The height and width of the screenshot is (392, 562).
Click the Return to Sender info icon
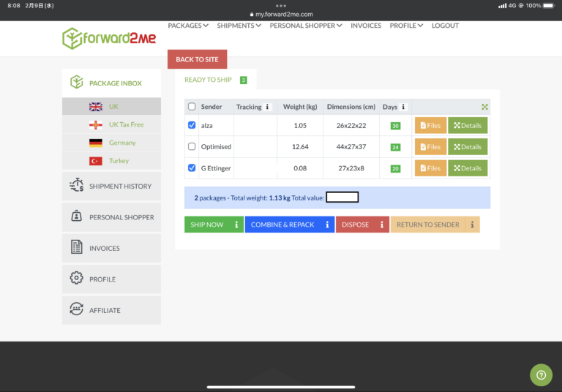472,225
